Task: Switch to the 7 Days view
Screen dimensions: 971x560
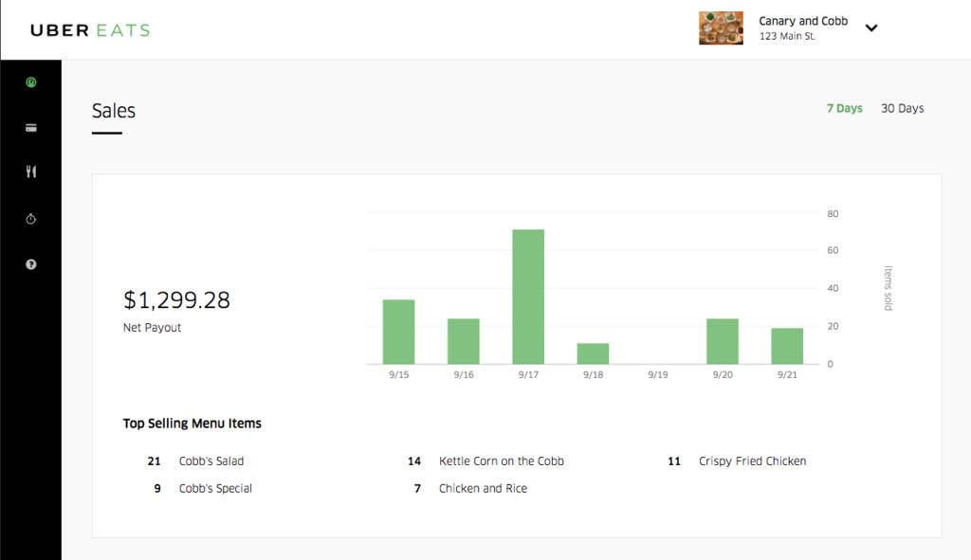Action: tap(844, 109)
